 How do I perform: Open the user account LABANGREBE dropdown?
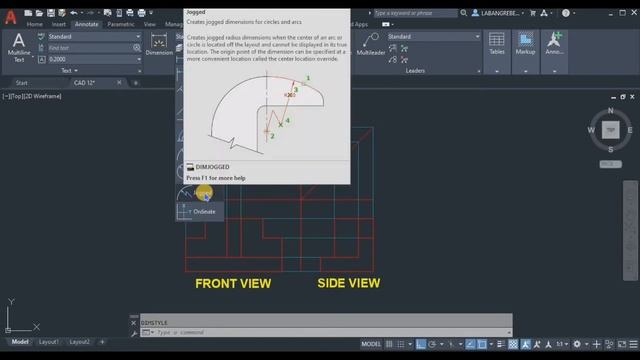coord(499,13)
